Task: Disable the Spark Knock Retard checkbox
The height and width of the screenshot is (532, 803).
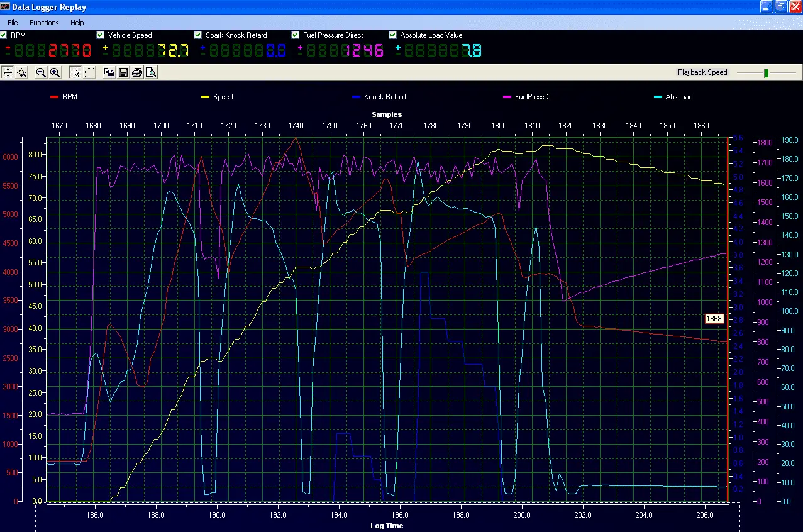Action: coord(199,35)
